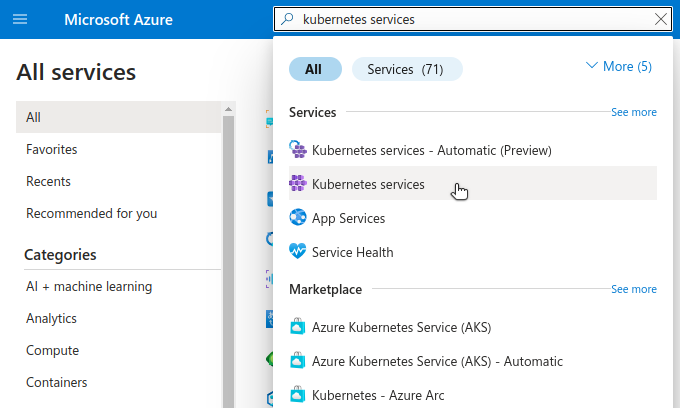680x408 pixels.
Task: Open Recommended for you category
Action: pyautogui.click(x=91, y=213)
